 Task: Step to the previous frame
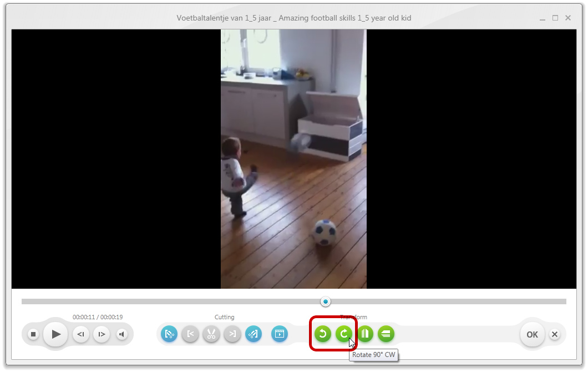[80, 334]
